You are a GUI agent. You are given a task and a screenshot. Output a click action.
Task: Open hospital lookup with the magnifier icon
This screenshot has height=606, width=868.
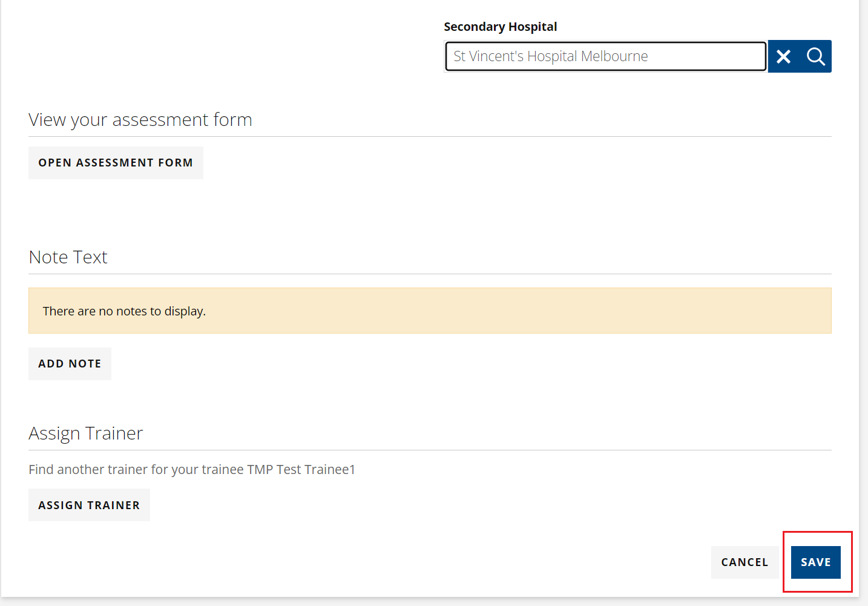(815, 56)
